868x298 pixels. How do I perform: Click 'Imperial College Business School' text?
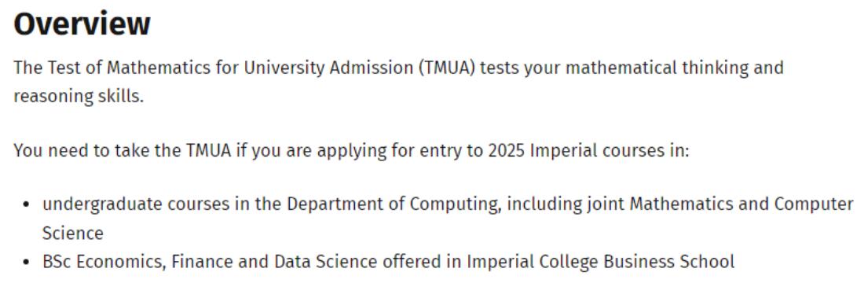[x=601, y=262]
